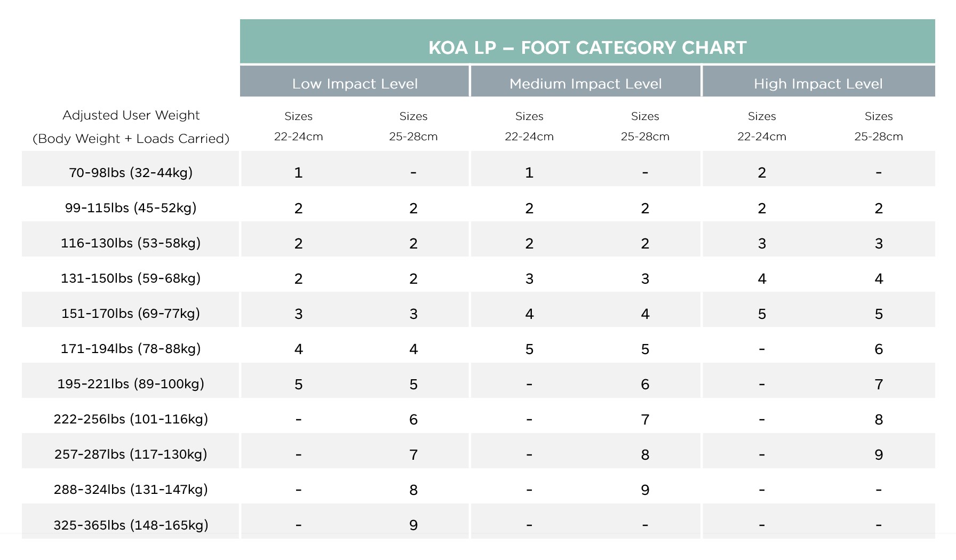Select the Medium Impact Level column header
Screen dimensions: 956x560
click(x=585, y=84)
